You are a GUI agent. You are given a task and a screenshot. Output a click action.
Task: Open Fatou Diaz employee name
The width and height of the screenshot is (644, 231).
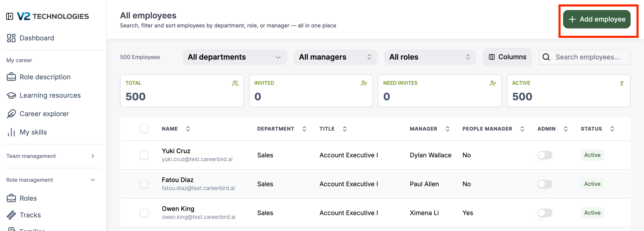[178, 180]
